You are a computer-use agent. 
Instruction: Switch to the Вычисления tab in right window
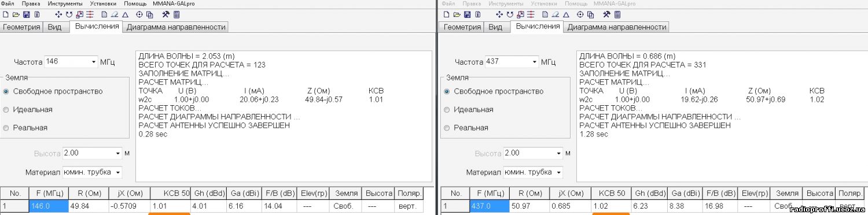(x=538, y=26)
